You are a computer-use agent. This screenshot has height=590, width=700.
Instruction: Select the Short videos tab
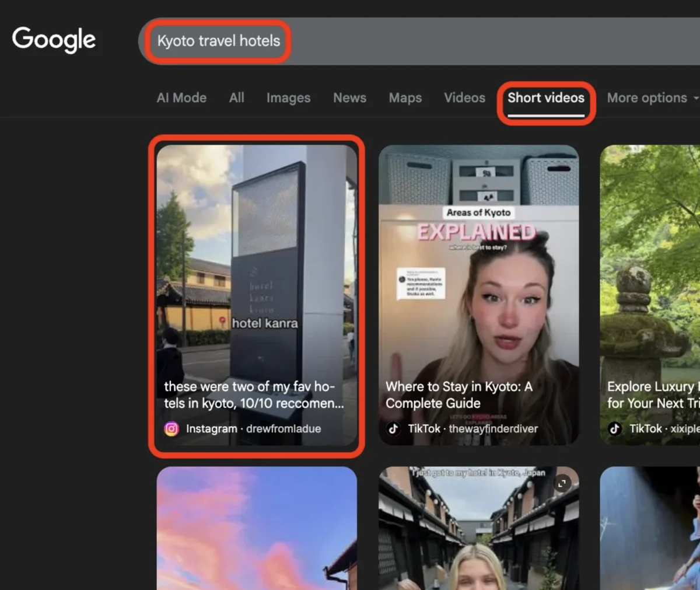545,98
